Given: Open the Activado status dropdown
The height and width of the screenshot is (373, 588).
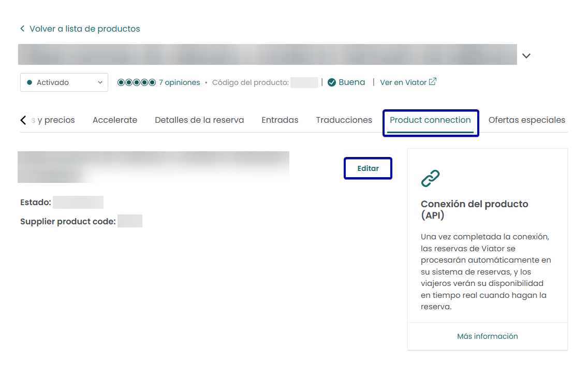Looking at the screenshot, I should pos(64,82).
